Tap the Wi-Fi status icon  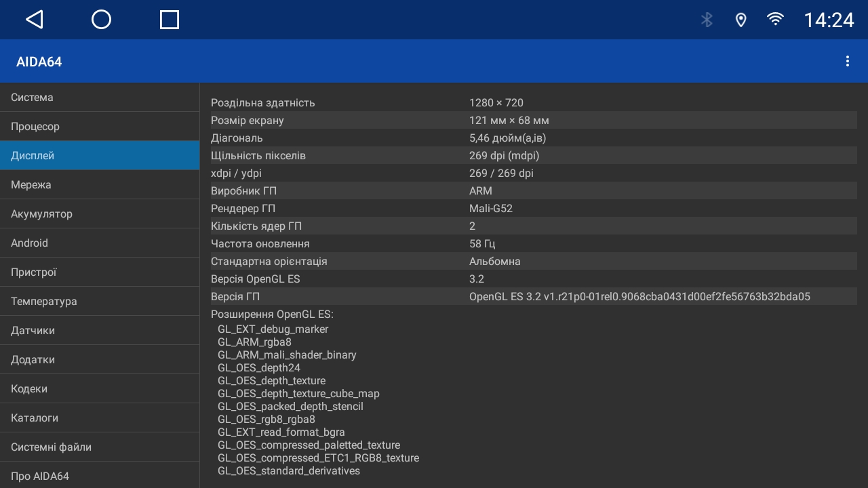[775, 19]
